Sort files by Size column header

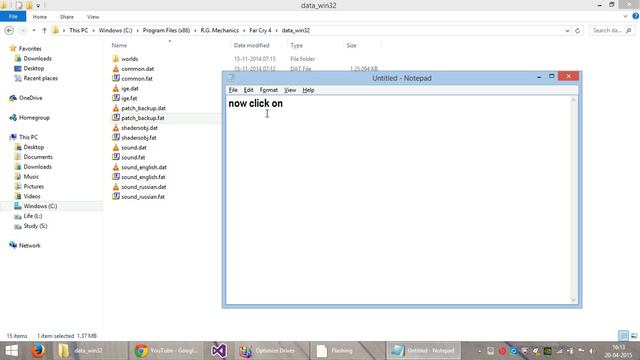coord(351,45)
